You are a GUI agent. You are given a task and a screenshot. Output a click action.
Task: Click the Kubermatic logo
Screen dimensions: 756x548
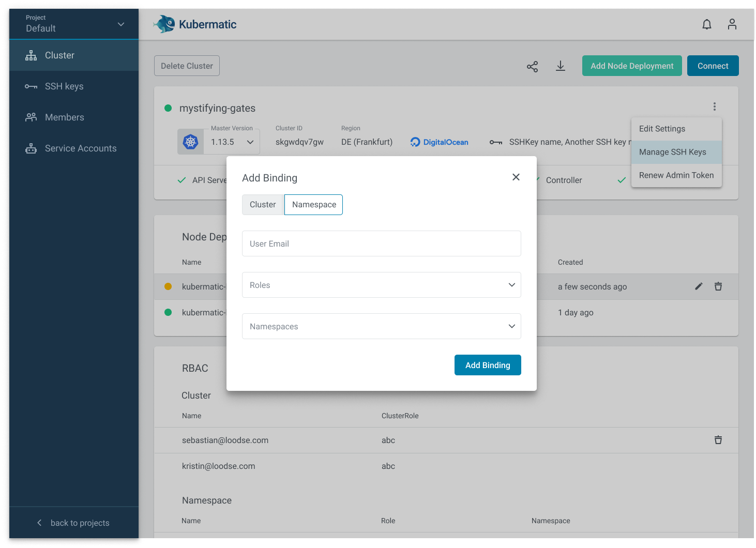click(194, 24)
